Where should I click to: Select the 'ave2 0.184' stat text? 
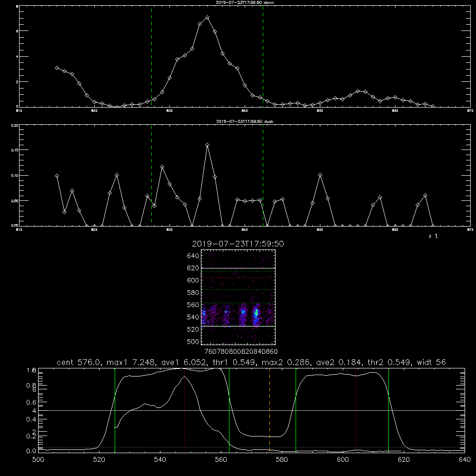click(339, 362)
